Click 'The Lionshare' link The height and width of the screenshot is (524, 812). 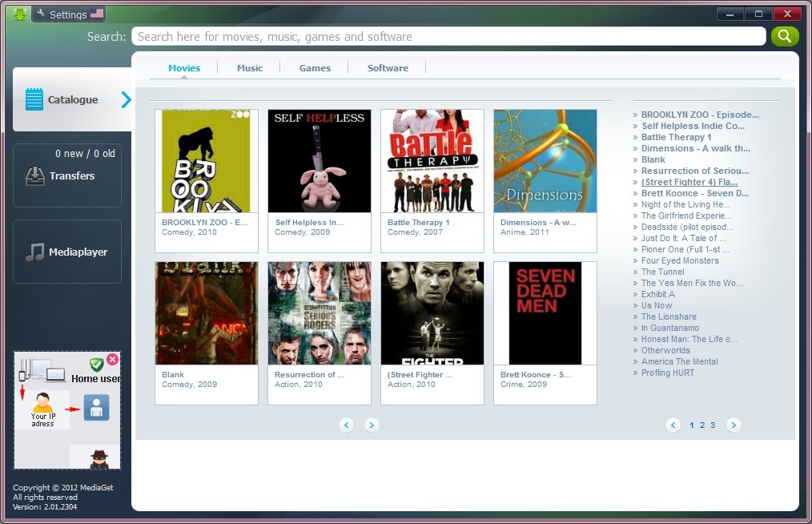click(x=669, y=316)
